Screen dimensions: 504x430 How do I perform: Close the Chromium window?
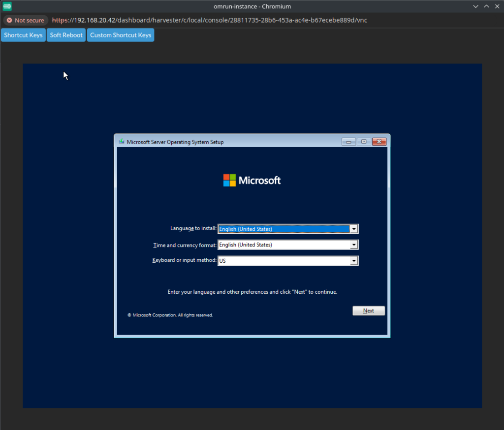pos(497,6)
